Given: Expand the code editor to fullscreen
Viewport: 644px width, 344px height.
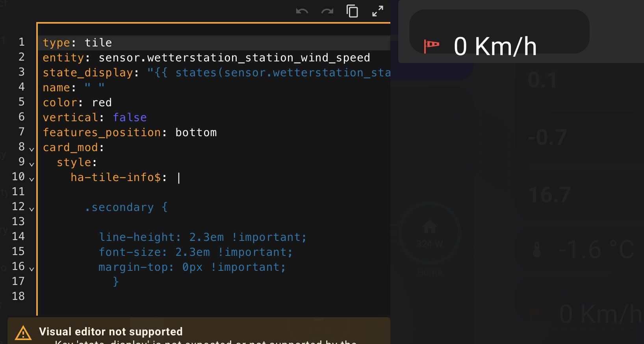Looking at the screenshot, I should [x=377, y=11].
